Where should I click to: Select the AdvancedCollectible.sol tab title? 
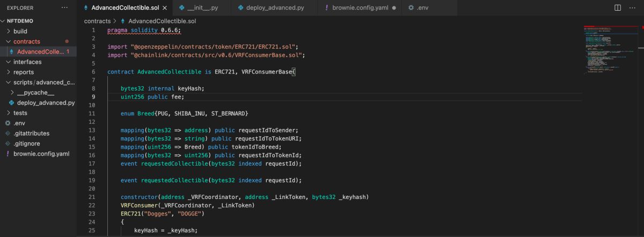point(125,8)
